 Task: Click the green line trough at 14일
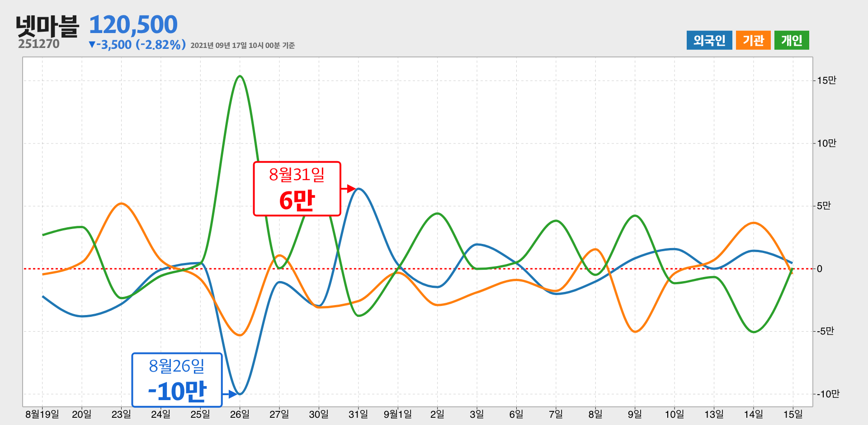click(x=754, y=332)
